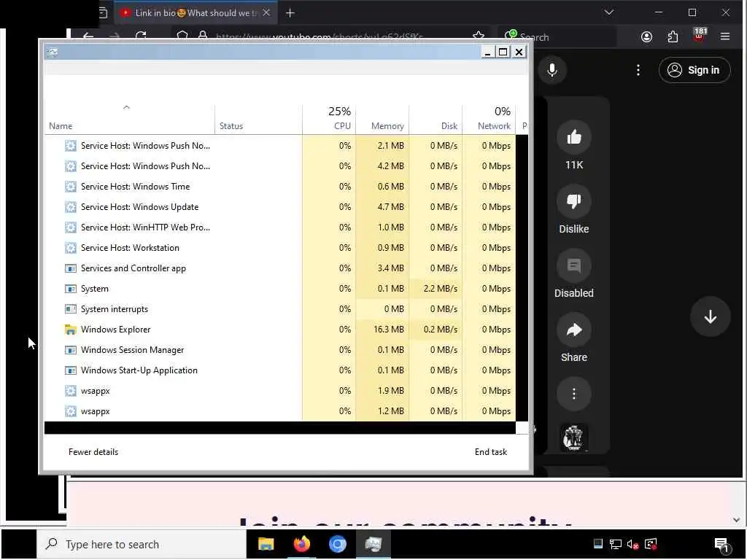Open the Firefox hamburger application menu
This screenshot has height=560, width=747.
(724, 36)
